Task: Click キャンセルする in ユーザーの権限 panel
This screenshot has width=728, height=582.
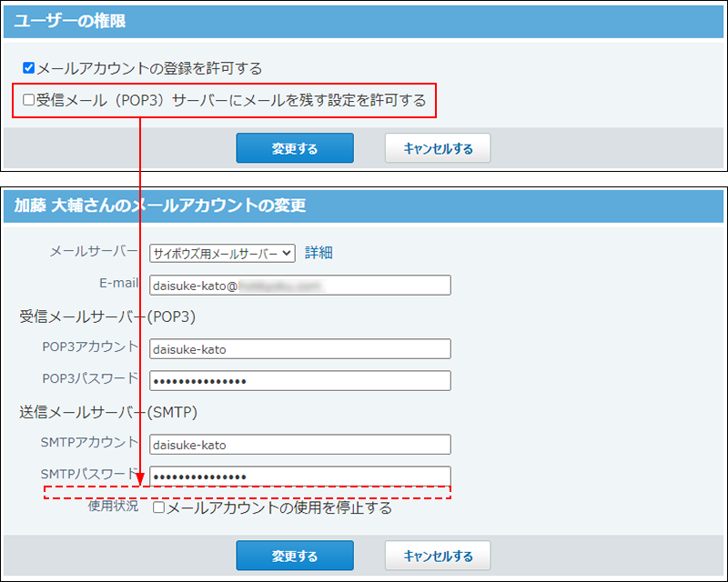Action: tap(438, 148)
